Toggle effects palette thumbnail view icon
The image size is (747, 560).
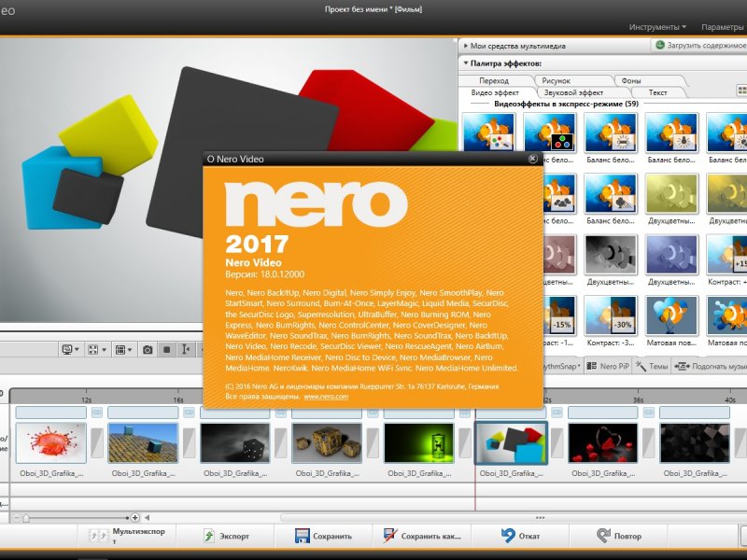(741, 90)
